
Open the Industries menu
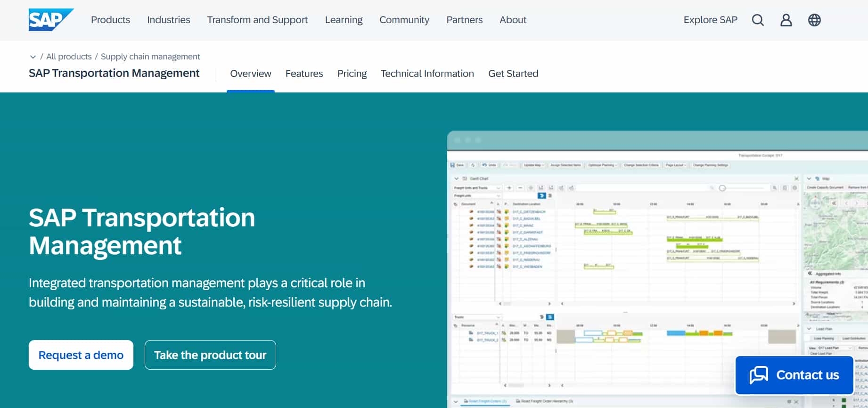[169, 20]
